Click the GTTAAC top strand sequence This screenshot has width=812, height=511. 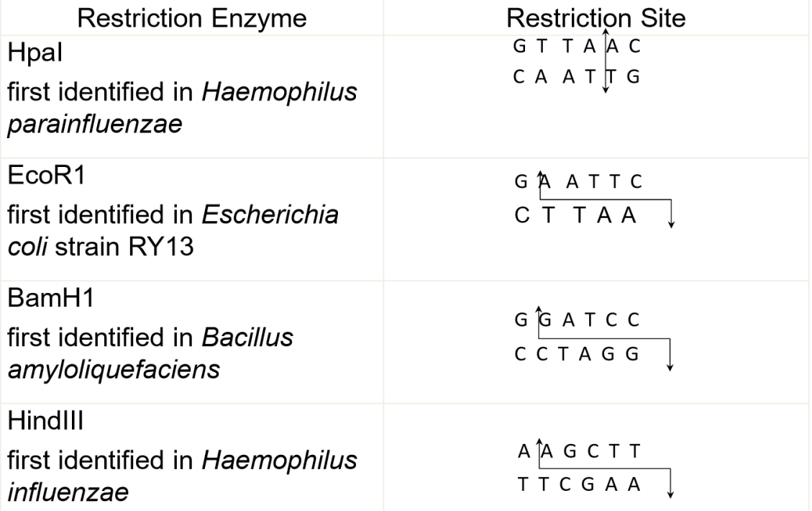point(575,48)
